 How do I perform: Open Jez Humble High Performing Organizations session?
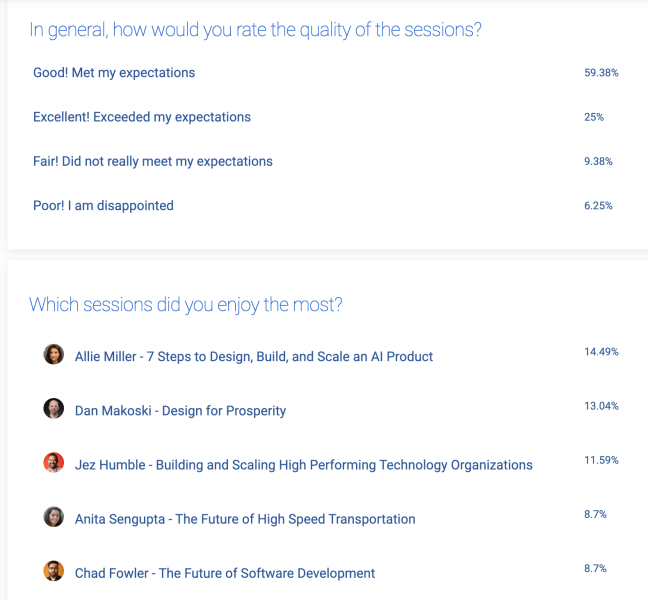(x=304, y=465)
